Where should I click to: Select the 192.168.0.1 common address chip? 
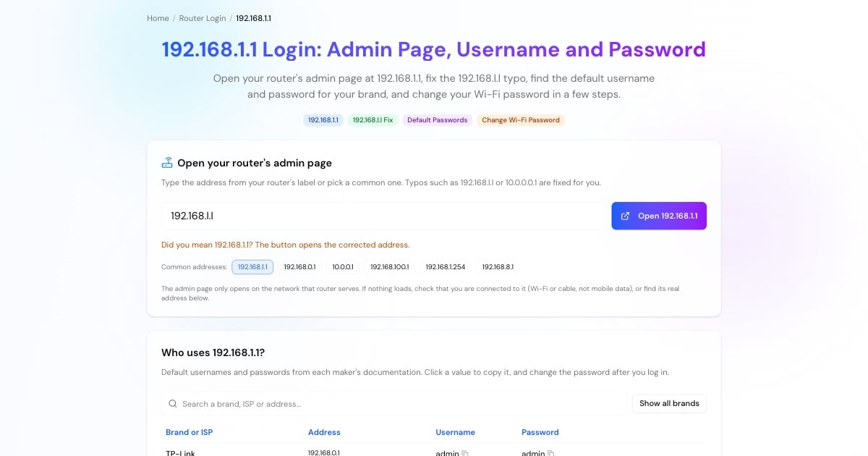pos(299,267)
